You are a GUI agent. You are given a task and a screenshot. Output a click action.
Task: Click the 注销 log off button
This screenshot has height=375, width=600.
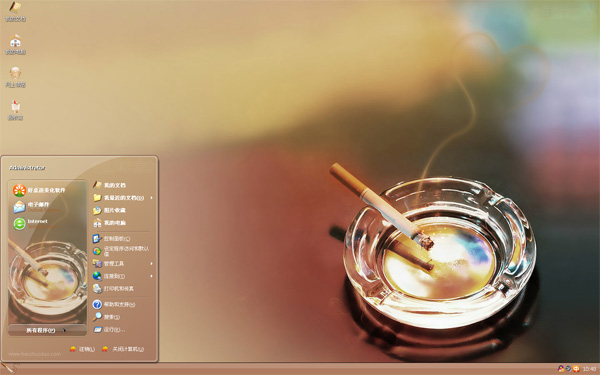click(x=82, y=349)
